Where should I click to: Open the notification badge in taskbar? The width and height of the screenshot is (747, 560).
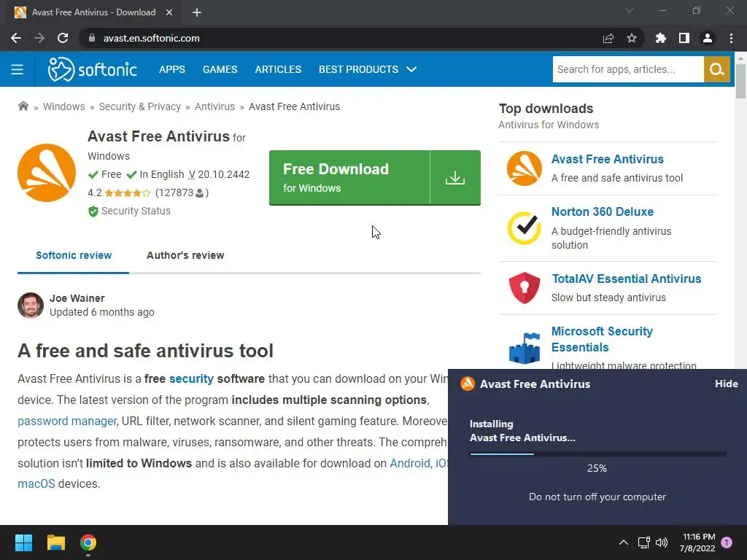point(727,542)
